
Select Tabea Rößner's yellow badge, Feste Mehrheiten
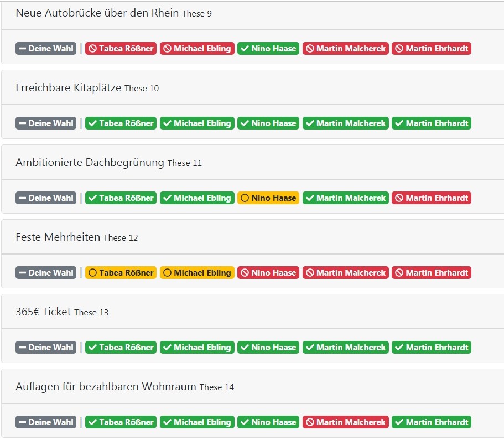[121, 272]
